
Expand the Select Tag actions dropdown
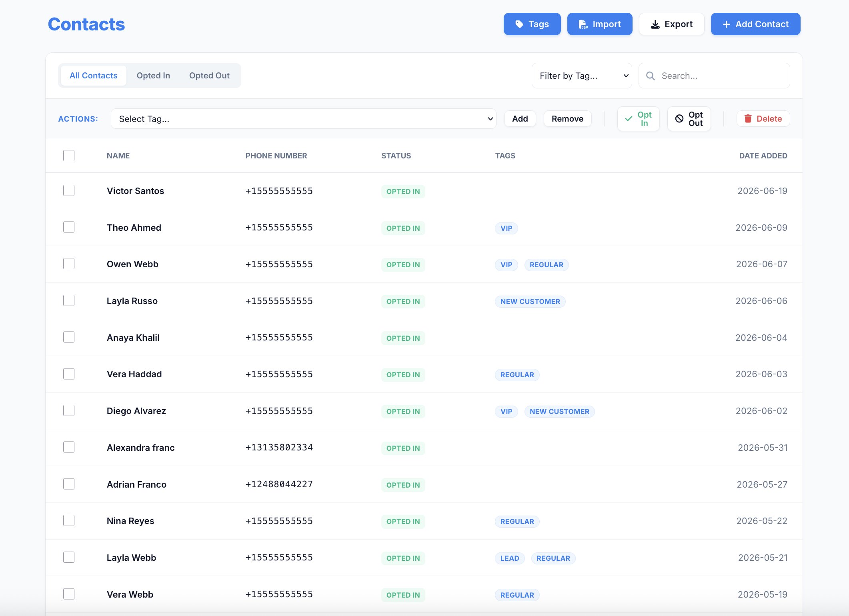(x=303, y=119)
